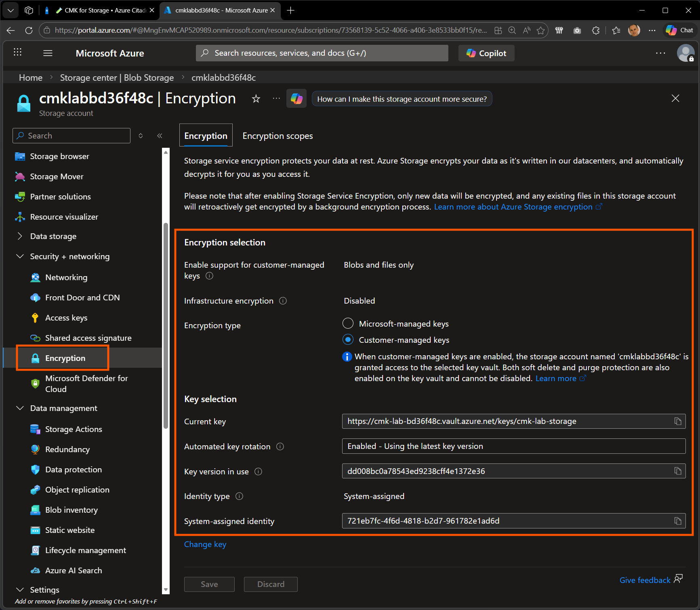Open browser screenshot camera icon
This screenshot has height=610, width=700.
click(x=577, y=30)
